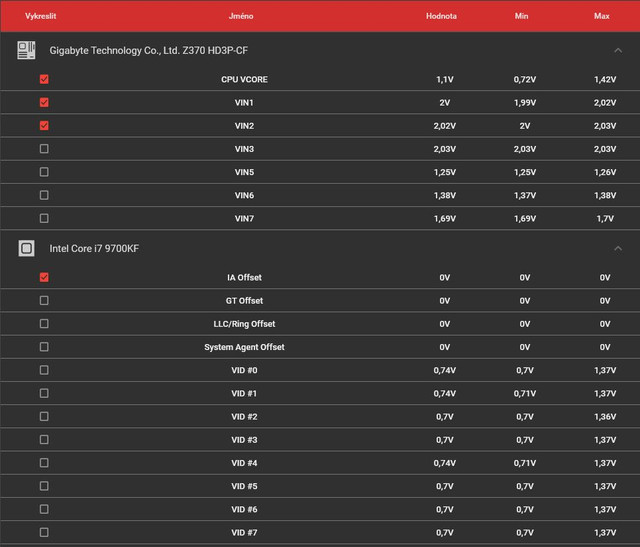The width and height of the screenshot is (640, 547).
Task: Select the VIN3 row name
Action: [x=244, y=149]
